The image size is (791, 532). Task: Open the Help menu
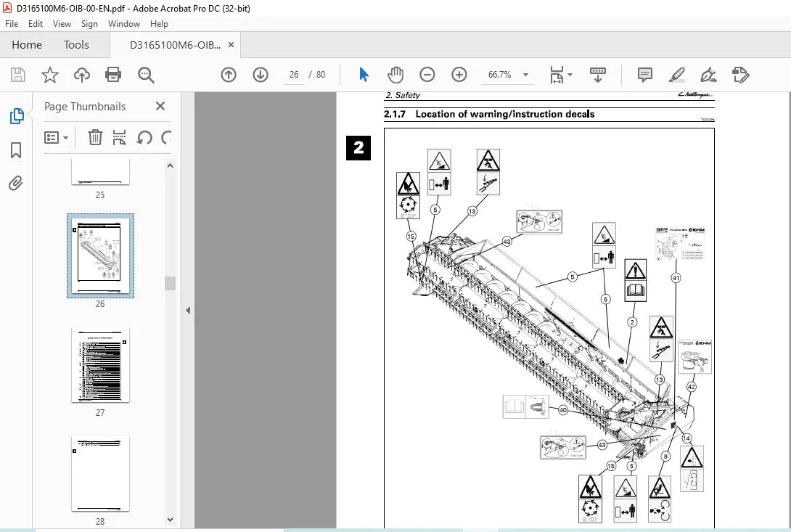pos(159,24)
